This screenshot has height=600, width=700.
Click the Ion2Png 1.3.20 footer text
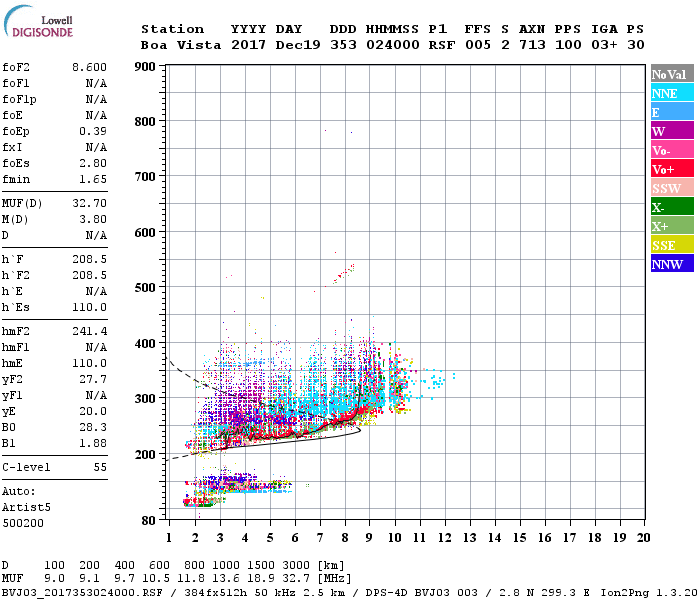pos(648,593)
